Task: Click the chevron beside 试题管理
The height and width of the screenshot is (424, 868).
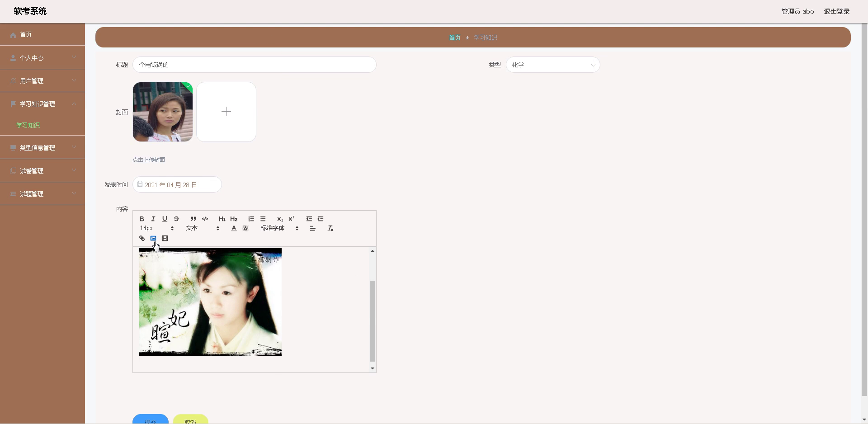Action: 74,193
